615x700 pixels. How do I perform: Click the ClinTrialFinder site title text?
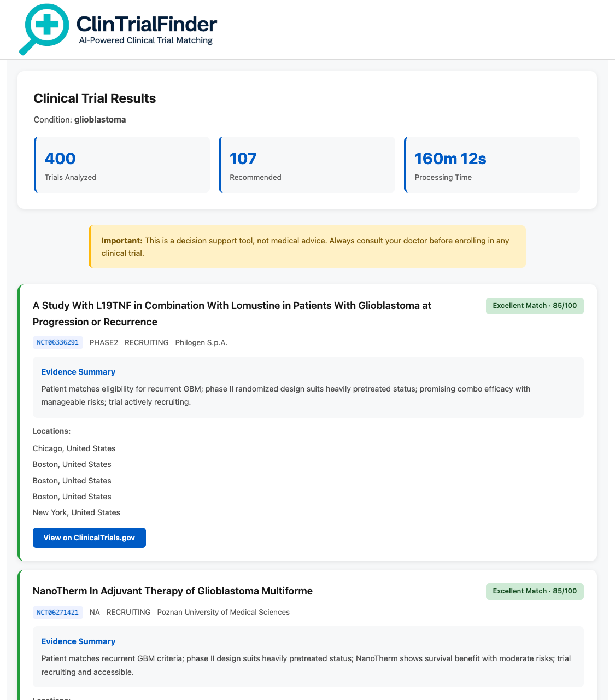pyautogui.click(x=147, y=24)
